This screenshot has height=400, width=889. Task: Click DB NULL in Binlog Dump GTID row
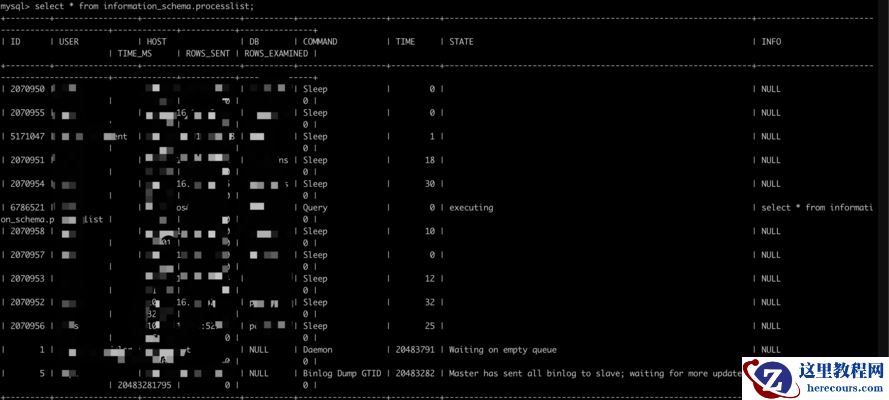(x=259, y=373)
